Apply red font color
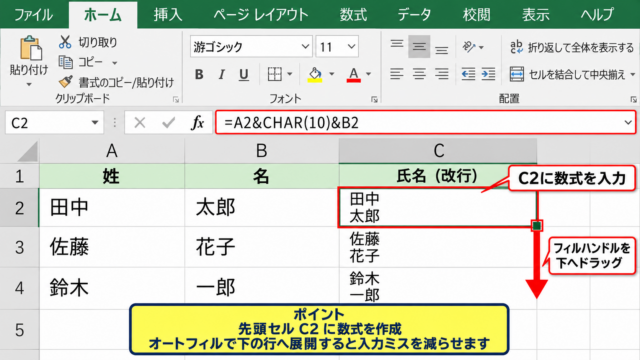The image size is (640, 360). tap(353, 74)
